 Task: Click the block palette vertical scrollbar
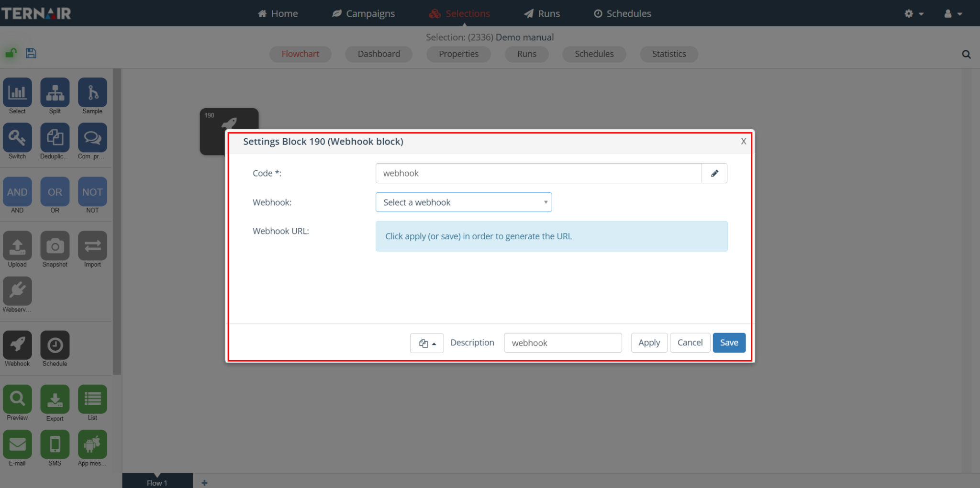(117, 222)
